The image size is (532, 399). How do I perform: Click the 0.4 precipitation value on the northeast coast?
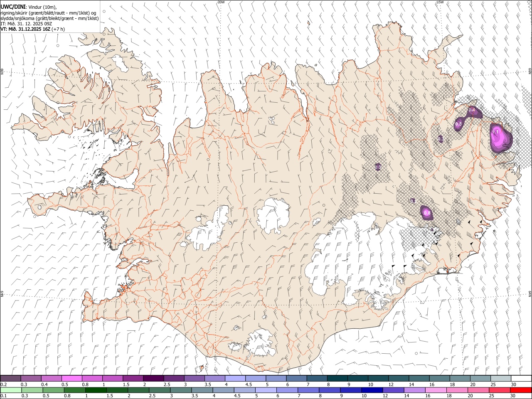[x=472, y=110]
